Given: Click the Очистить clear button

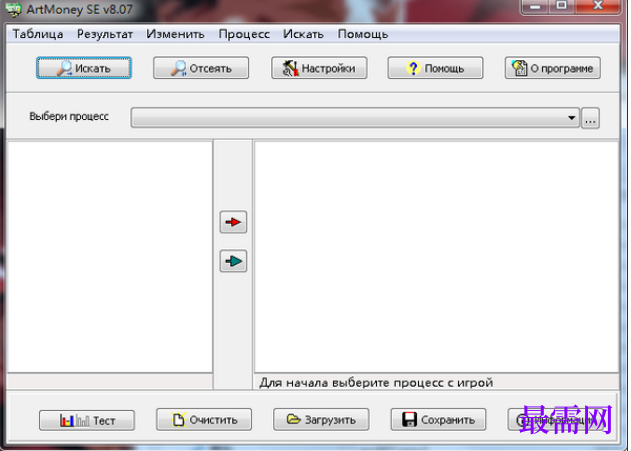Looking at the screenshot, I should tap(204, 420).
